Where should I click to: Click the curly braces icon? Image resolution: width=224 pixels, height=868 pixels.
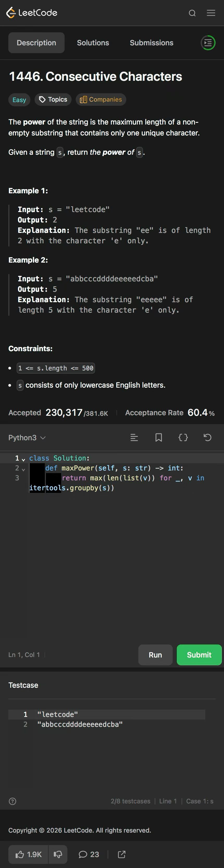183,437
